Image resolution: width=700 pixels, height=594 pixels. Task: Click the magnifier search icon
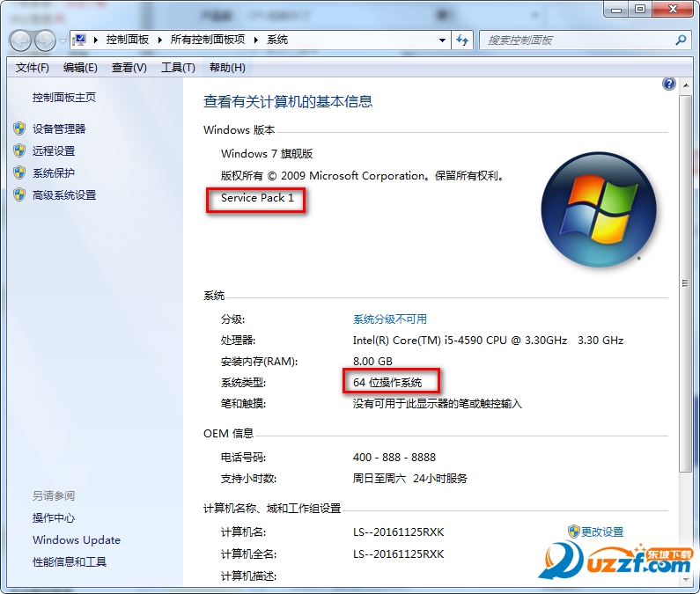pos(681,40)
